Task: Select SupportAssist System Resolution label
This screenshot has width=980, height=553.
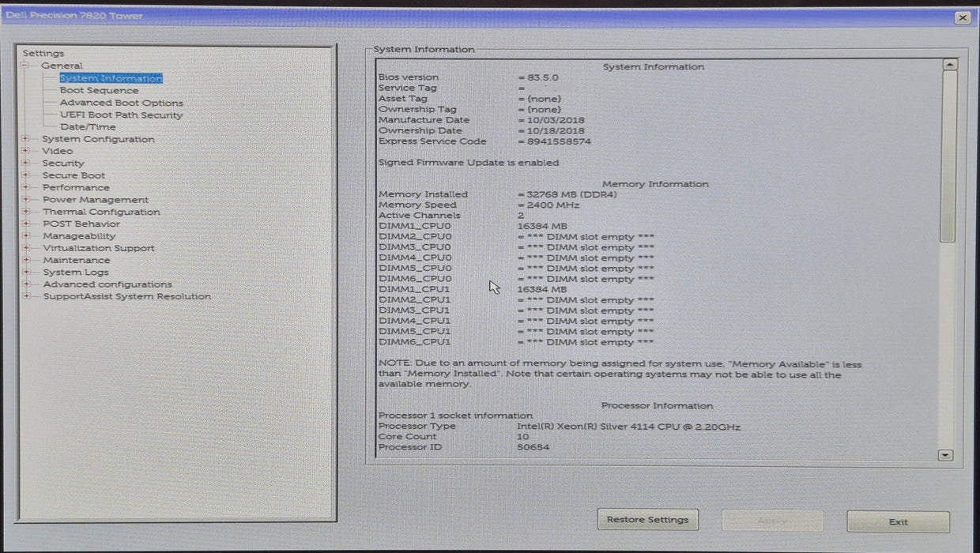Action: 127,296
